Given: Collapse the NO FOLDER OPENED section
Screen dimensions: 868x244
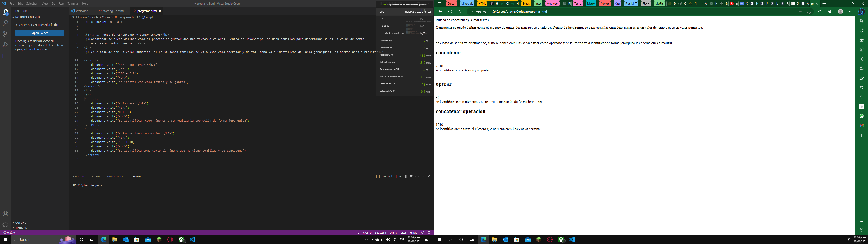Looking at the screenshot, I should click(40, 17).
